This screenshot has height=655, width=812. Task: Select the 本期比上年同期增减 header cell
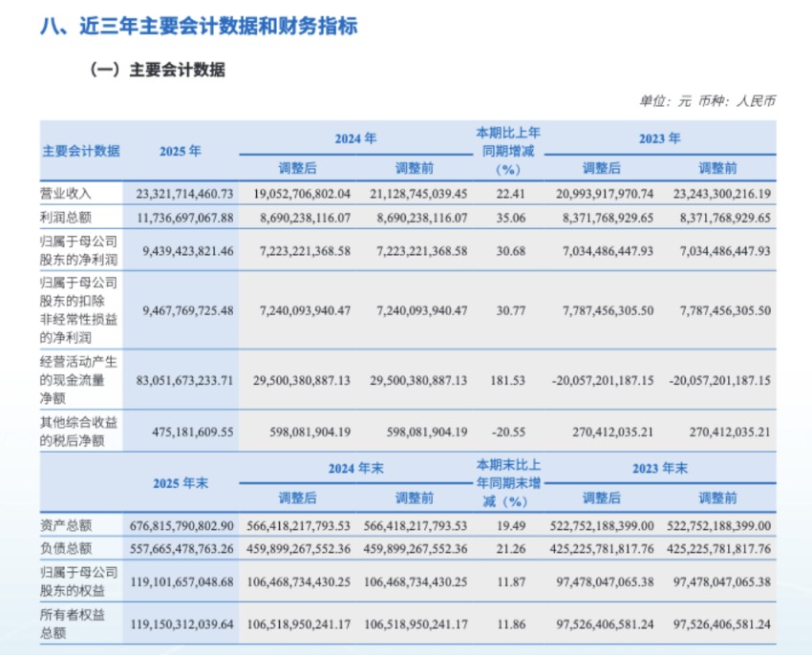[508, 151]
